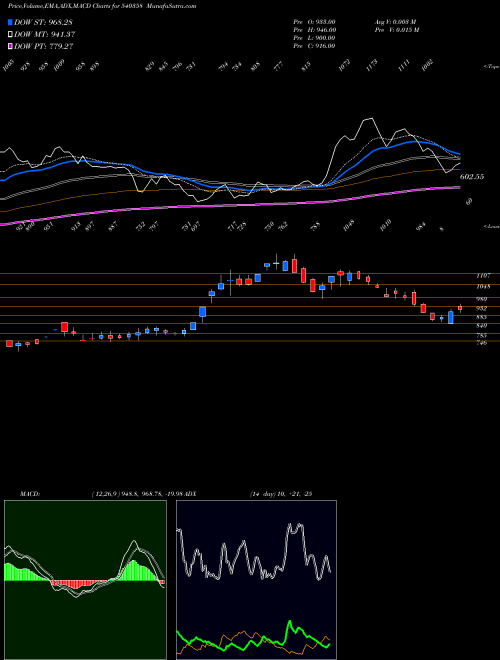
Task: Open the dark blue ADX indicator panel
Action: 256,580
